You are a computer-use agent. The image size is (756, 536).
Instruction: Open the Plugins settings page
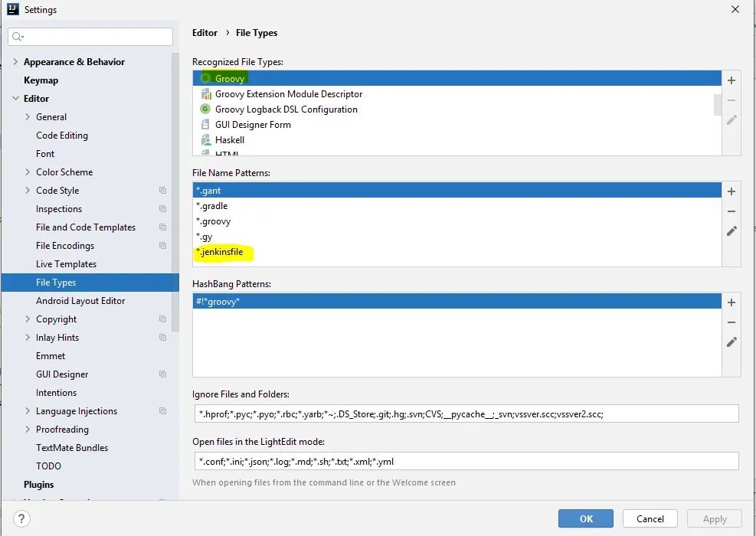pos(38,485)
